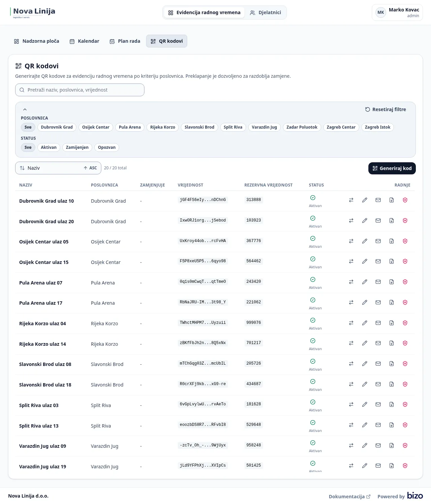Screen dimensions: 431x504
Task: Toggle ASC sort direction
Action: click(91, 168)
